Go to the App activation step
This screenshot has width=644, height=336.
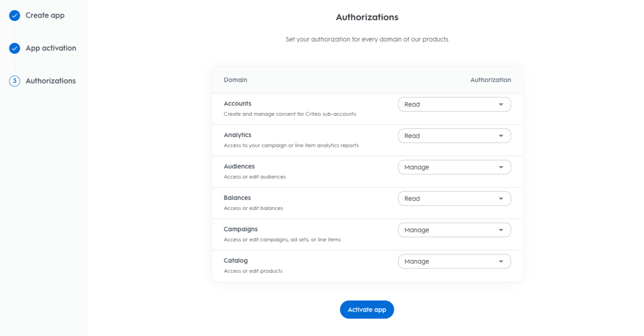coord(51,48)
